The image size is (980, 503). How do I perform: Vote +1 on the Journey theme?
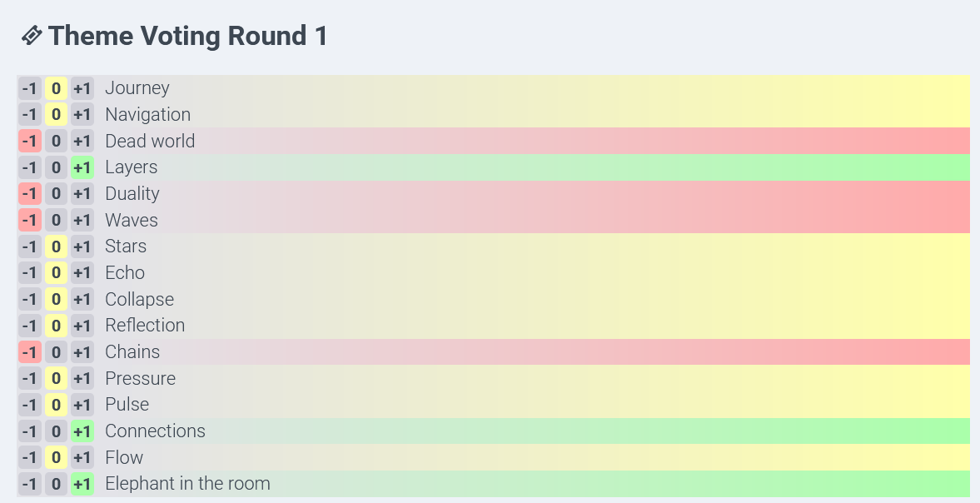82,88
